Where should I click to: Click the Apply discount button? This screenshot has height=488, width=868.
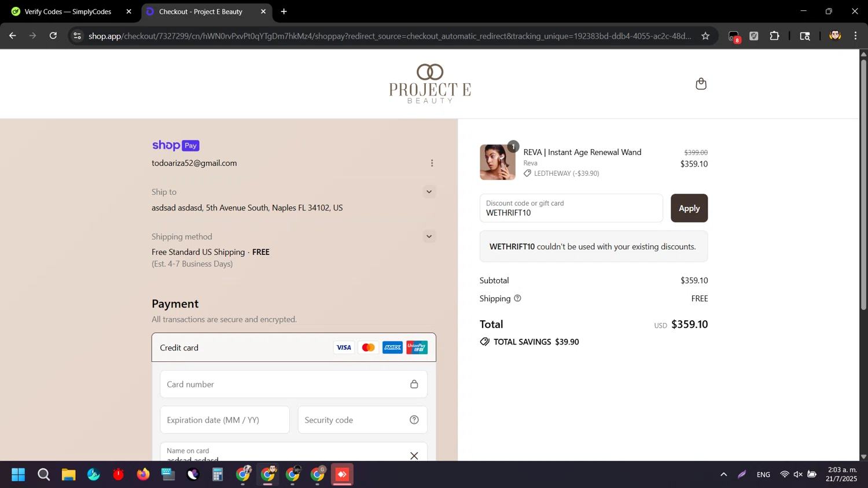(x=689, y=208)
